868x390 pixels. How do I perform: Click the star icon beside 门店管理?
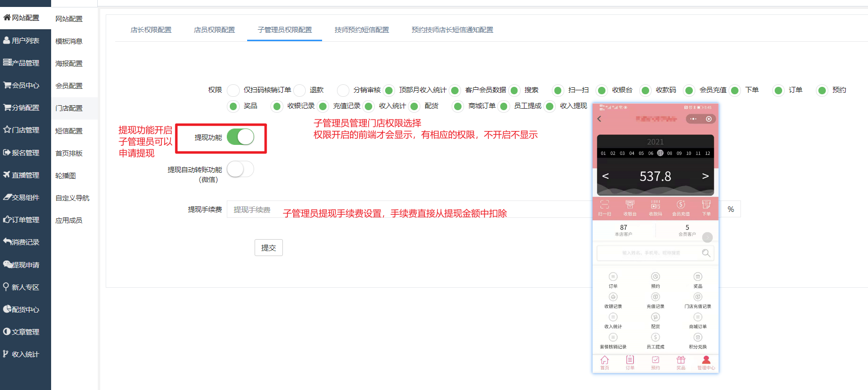tap(7, 130)
